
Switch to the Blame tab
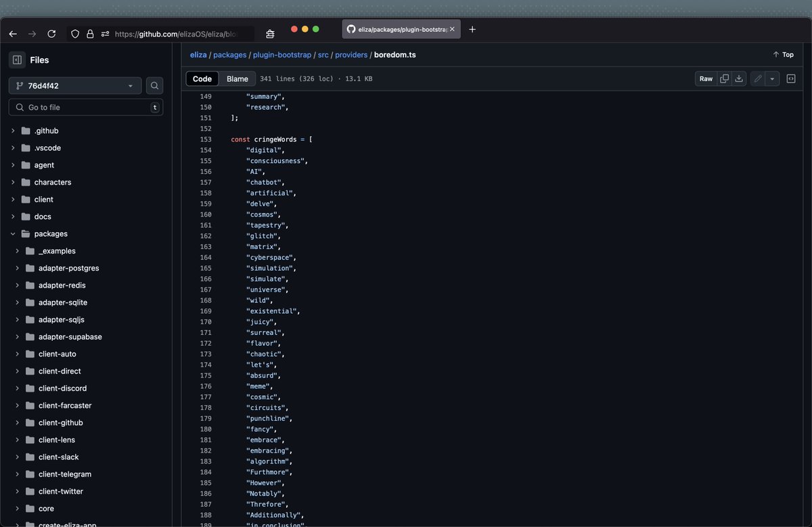pyautogui.click(x=238, y=78)
